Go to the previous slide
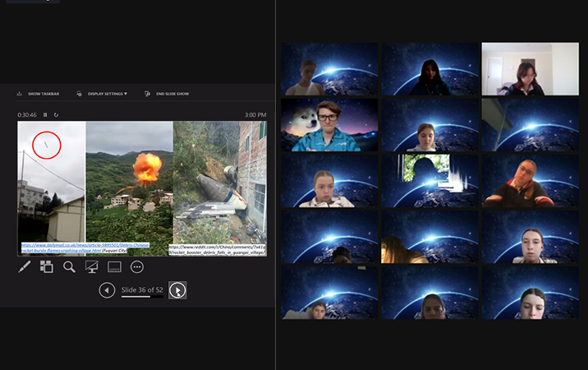The height and width of the screenshot is (370, 588). (x=107, y=290)
